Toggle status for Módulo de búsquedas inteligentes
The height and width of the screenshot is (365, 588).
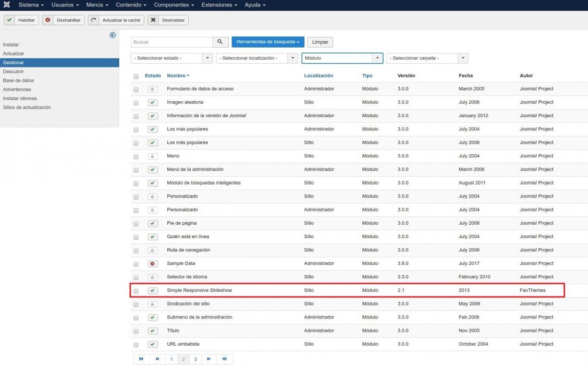click(153, 183)
